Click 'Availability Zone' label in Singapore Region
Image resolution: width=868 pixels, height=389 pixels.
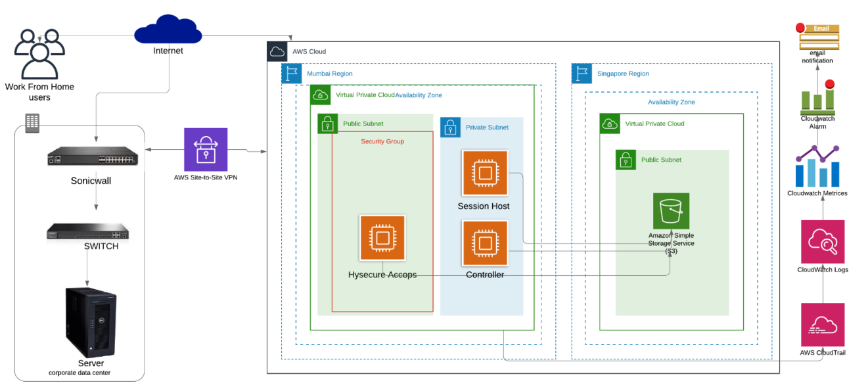[x=672, y=102]
